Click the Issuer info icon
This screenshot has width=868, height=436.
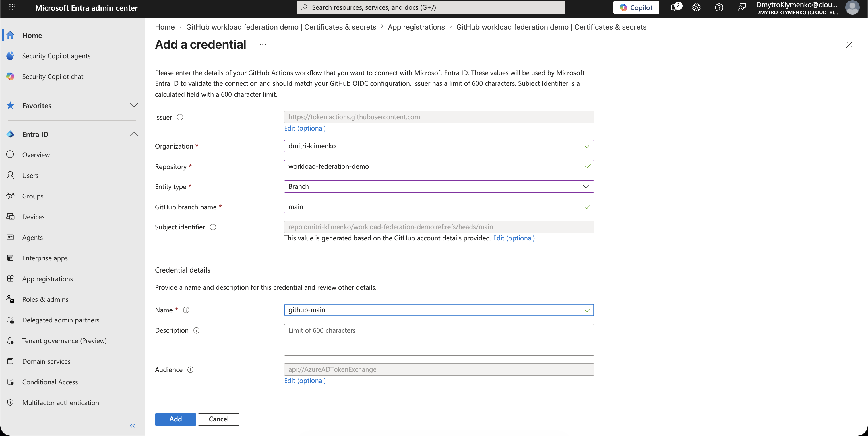pyautogui.click(x=180, y=117)
